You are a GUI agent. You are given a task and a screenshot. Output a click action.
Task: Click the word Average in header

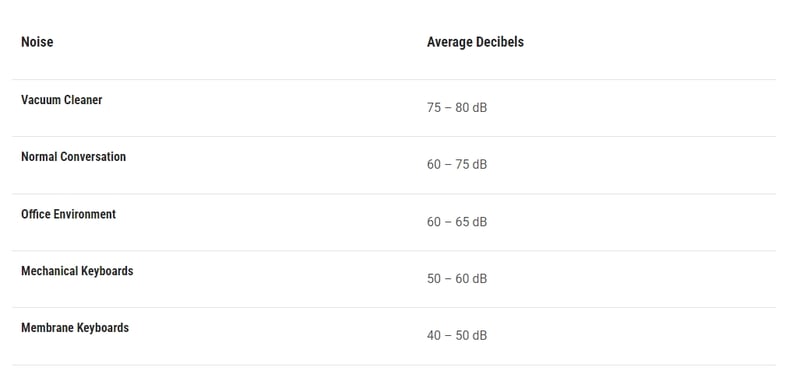pos(450,42)
